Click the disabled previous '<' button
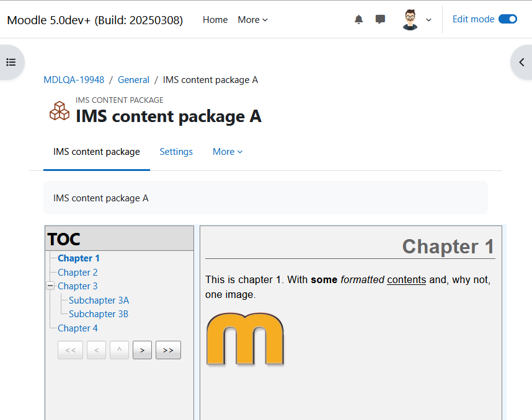The image size is (532, 420). [96, 350]
